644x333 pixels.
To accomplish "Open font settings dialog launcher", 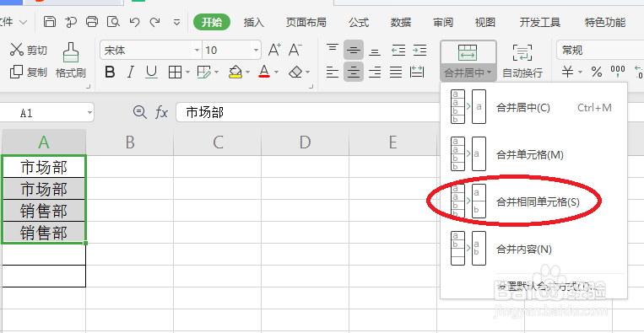I will 311,87.
